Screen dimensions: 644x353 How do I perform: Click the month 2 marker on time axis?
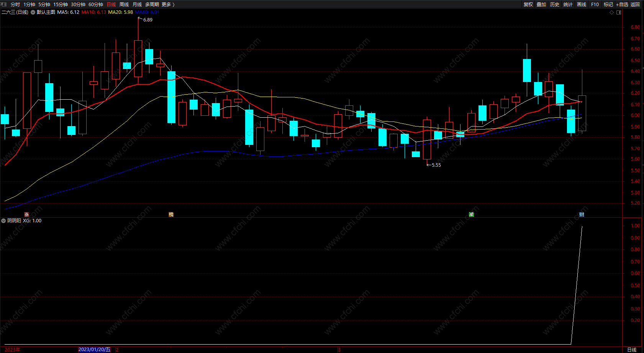pyautogui.click(x=117, y=350)
